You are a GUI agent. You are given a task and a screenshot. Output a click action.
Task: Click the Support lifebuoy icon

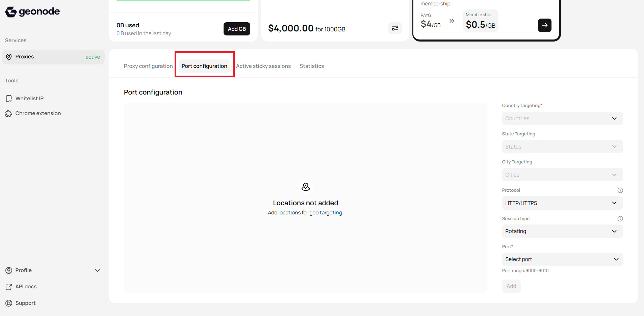(x=9, y=303)
